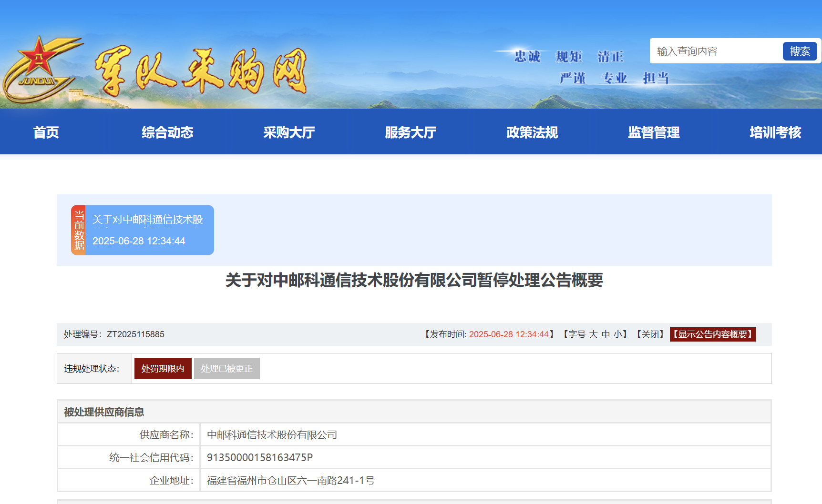Click the 【关闭】 link
The width and height of the screenshot is (822, 504).
pos(650,334)
